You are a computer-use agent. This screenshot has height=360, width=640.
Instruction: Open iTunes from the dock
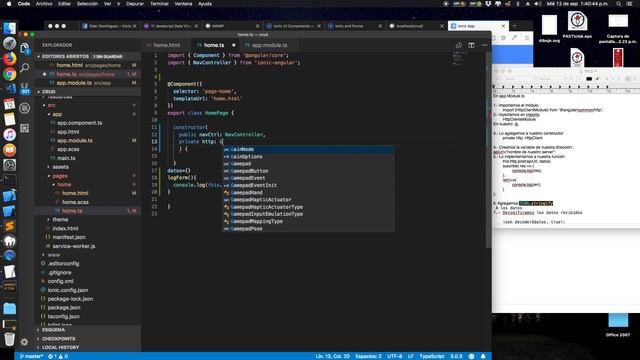9,135
